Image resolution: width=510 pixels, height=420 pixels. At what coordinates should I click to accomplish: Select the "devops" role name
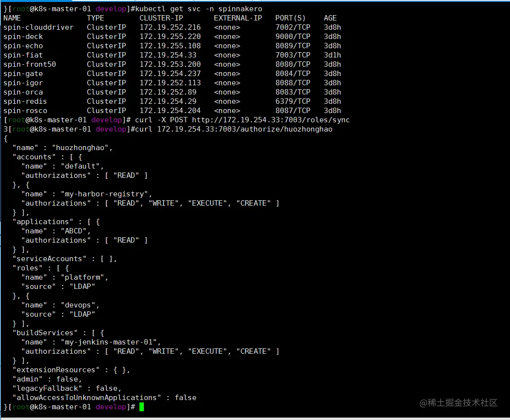tap(78, 305)
